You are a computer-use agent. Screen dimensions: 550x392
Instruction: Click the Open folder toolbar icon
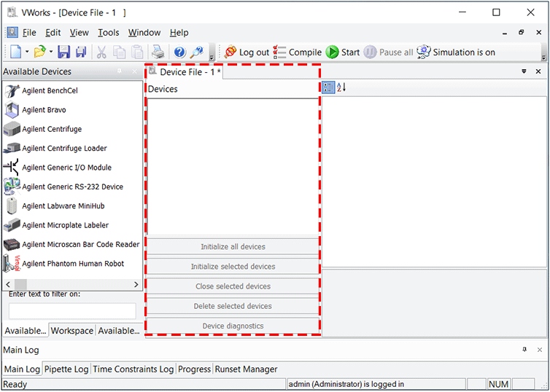click(x=39, y=52)
